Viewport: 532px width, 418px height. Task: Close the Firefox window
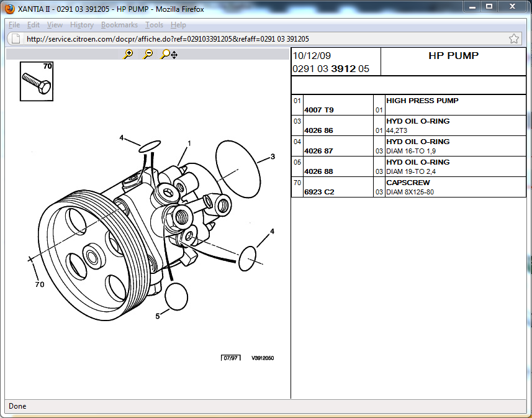pos(512,6)
